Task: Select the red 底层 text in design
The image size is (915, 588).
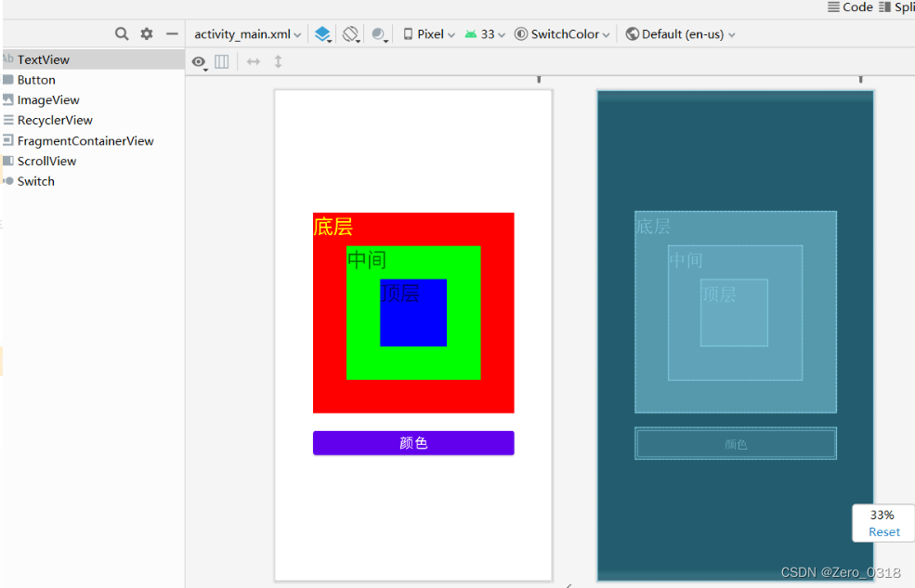Action: tap(333, 227)
